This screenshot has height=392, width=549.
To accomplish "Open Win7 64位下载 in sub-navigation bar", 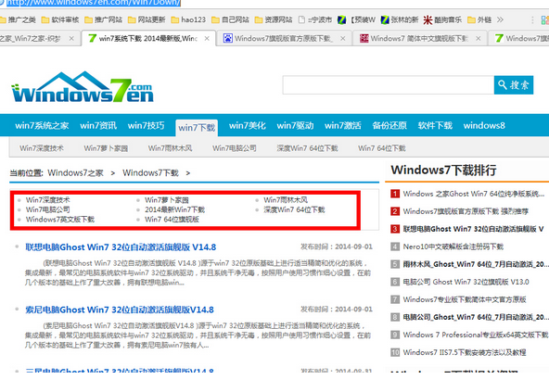I will click(x=382, y=148).
